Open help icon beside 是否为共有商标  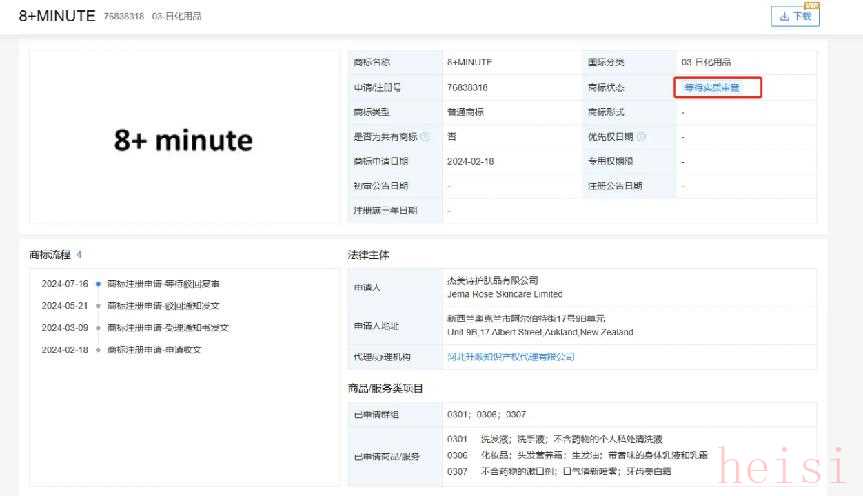pyautogui.click(x=424, y=137)
